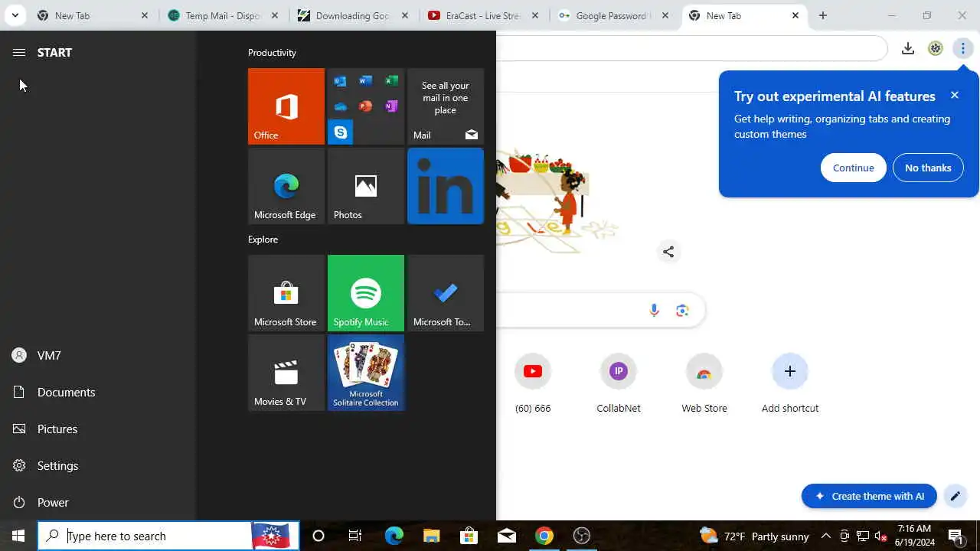Image resolution: width=980 pixels, height=551 pixels.
Task: Dismiss the experimental AI features popup
Action: (x=955, y=95)
